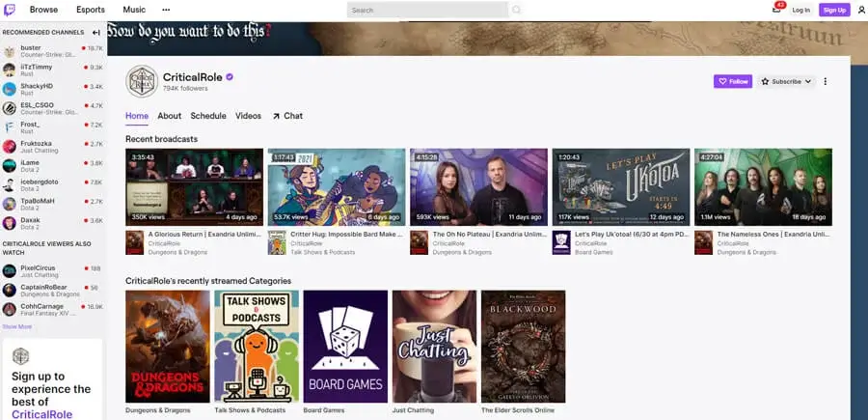Image resolution: width=868 pixels, height=420 pixels.
Task: Open the Twitch home logo
Action: pos(10,10)
